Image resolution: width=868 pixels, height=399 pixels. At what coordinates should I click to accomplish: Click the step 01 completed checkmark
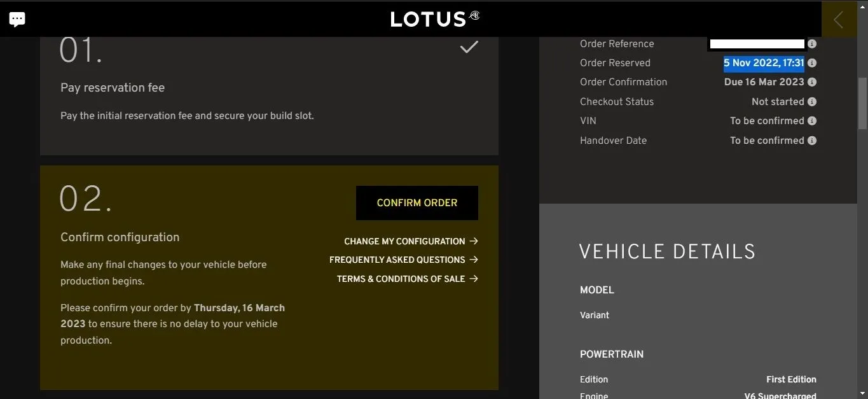point(469,47)
